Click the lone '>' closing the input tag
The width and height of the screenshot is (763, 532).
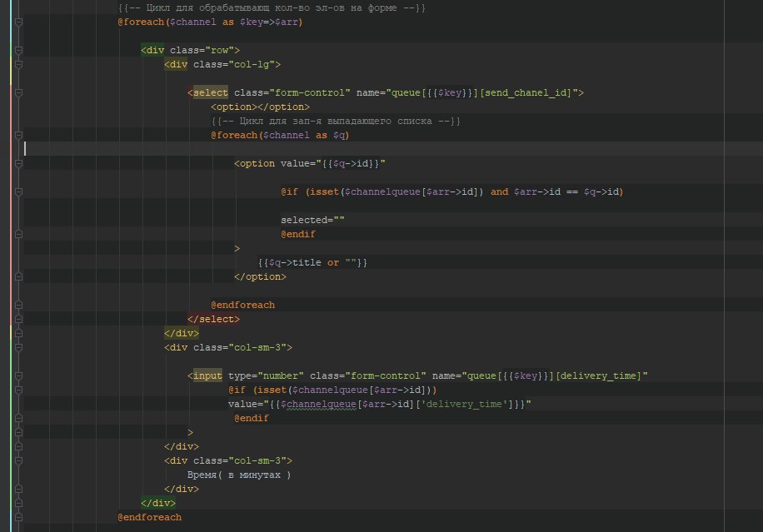click(x=190, y=432)
